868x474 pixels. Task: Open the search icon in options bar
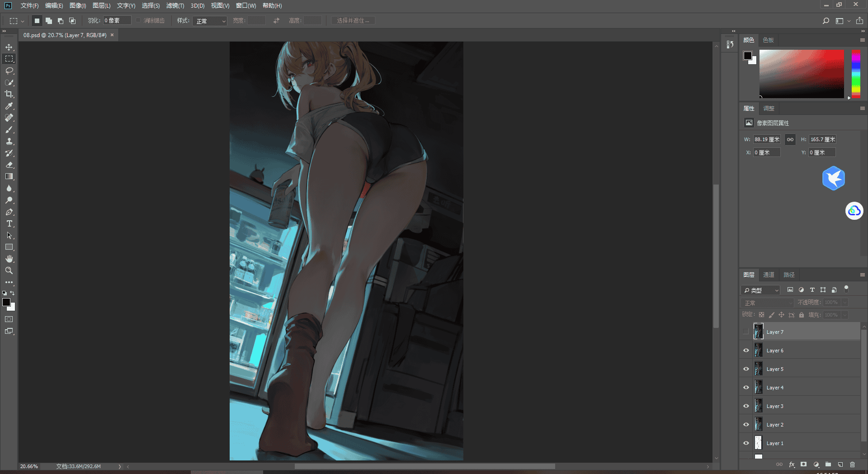[x=826, y=21]
